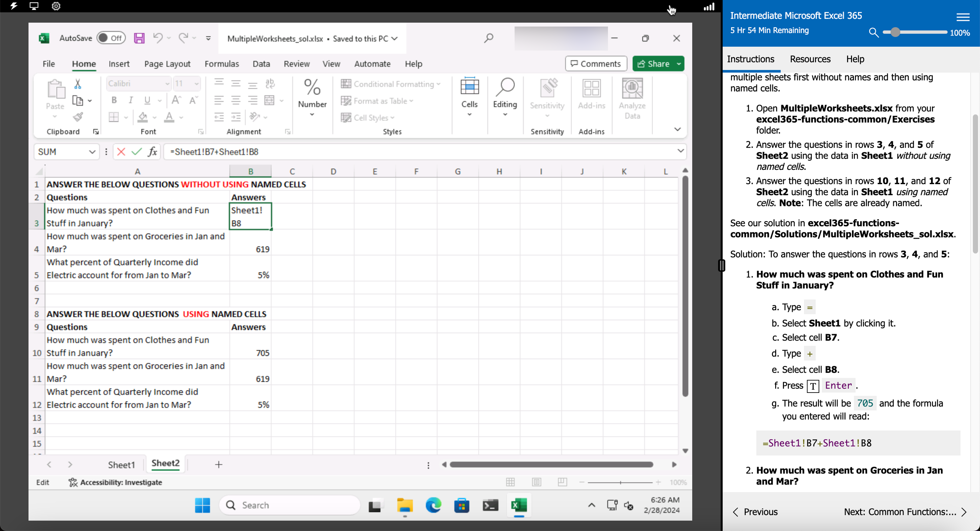This screenshot has height=531, width=980.
Task: Apply bold formatting
Action: click(113, 100)
